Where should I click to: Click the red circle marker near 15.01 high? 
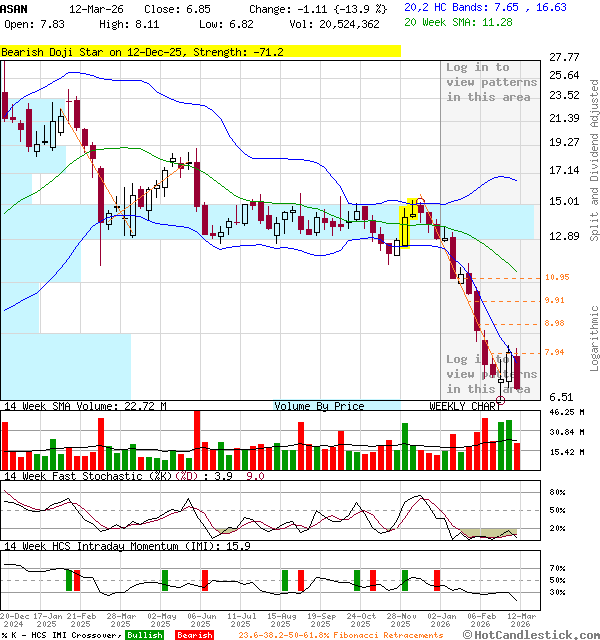(421, 201)
